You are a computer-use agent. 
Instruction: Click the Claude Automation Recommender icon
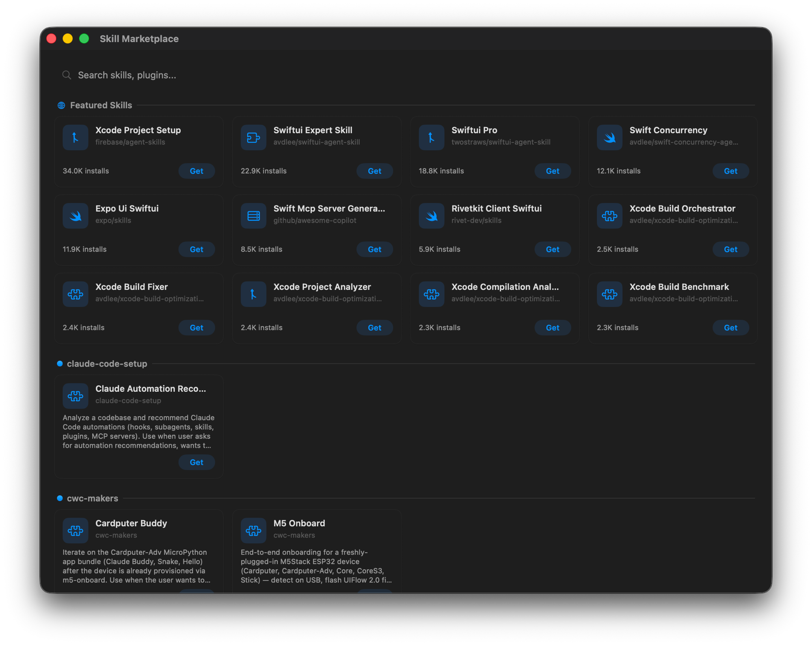coord(75,396)
